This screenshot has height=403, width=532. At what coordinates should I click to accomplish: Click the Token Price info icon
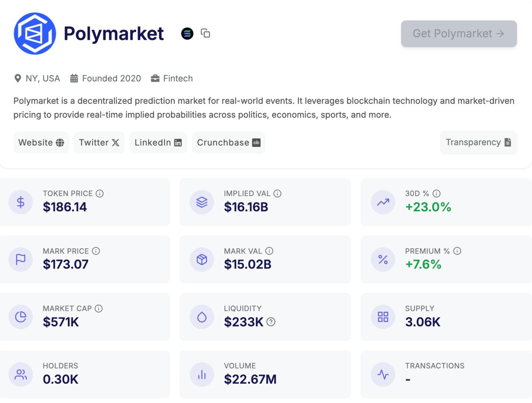click(100, 194)
